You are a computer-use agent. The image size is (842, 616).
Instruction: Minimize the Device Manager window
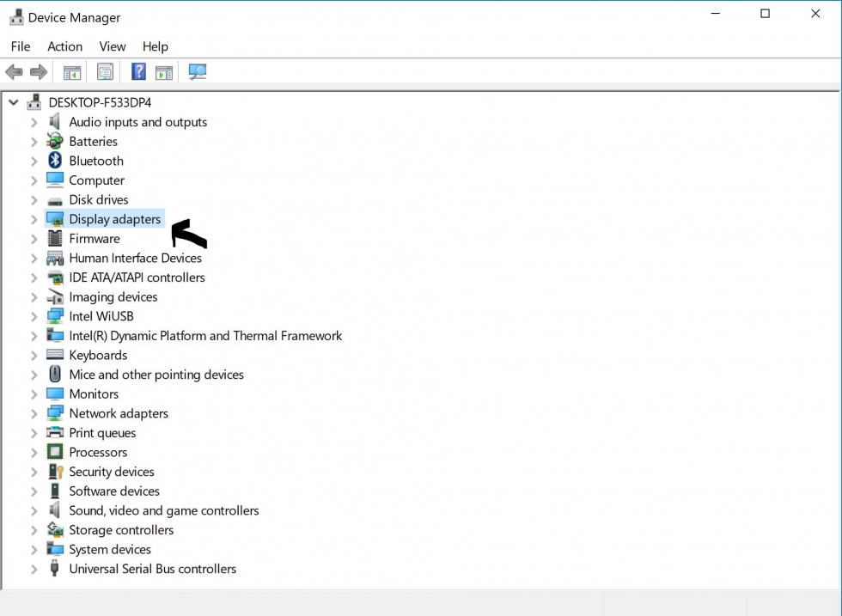coord(715,14)
